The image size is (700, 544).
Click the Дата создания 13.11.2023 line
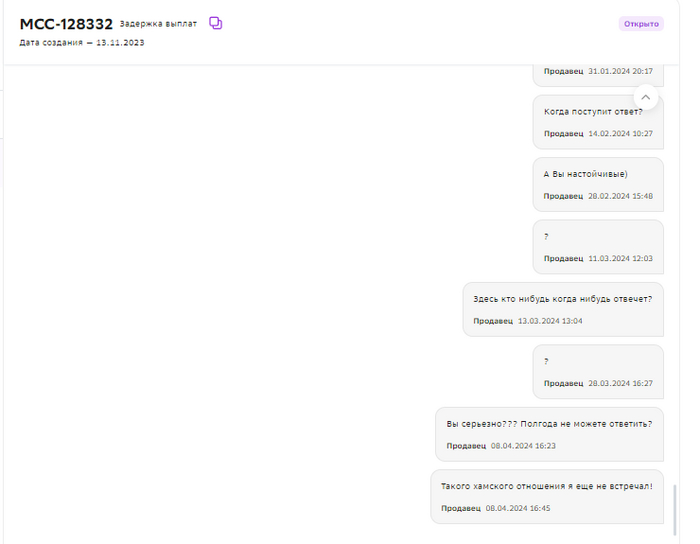point(82,43)
